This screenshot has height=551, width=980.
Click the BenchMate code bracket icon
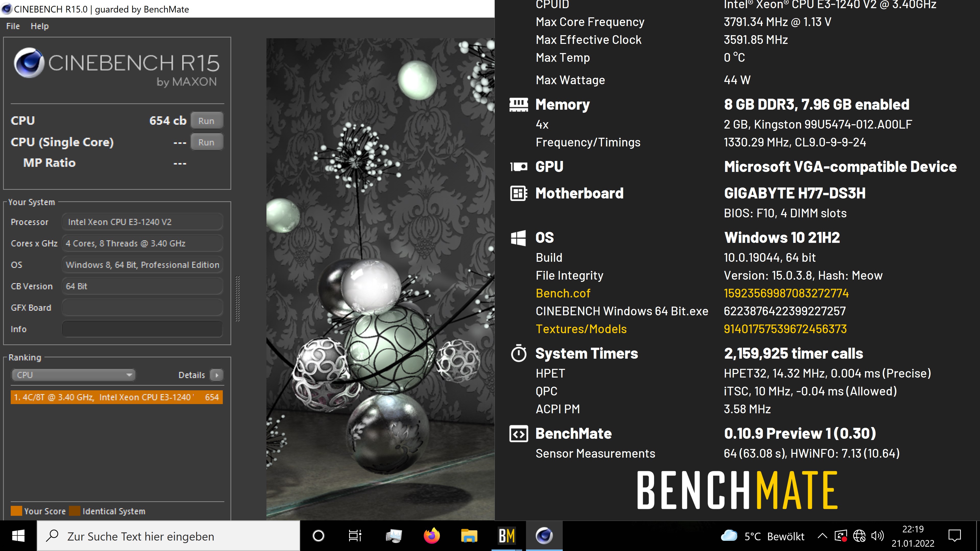pyautogui.click(x=519, y=433)
